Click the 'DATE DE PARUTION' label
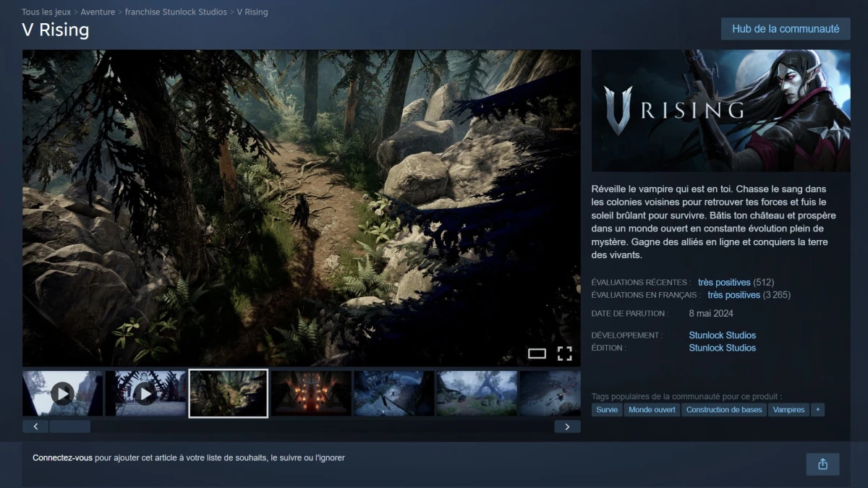The image size is (868, 488). pos(629,314)
